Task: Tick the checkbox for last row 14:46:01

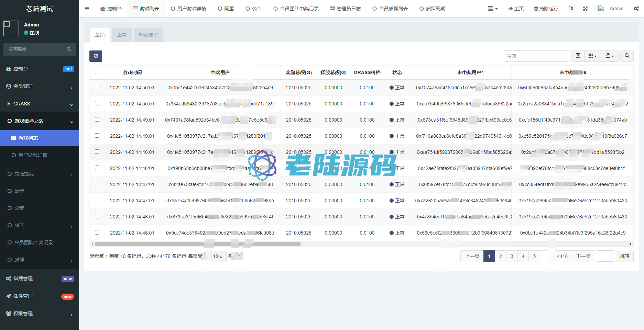Action: 97,232
